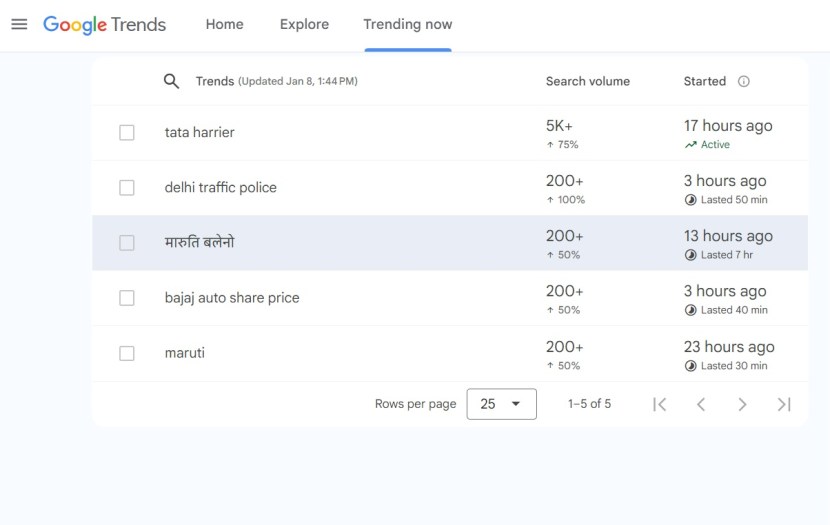The image size is (830, 525).
Task: Open the Explore tab
Action: (304, 24)
